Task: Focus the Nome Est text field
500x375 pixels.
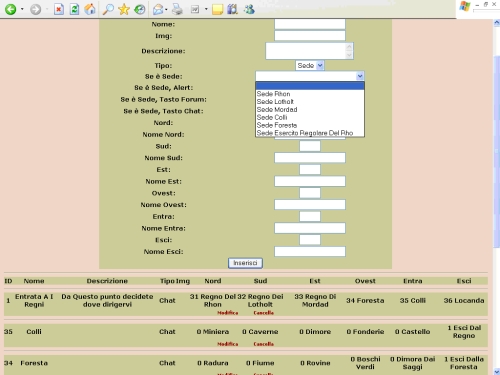Action: (310, 181)
